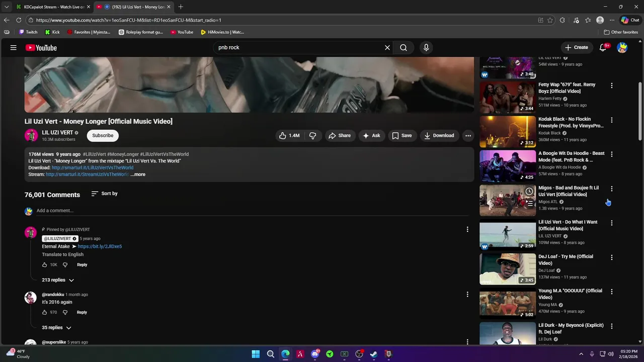
Task: Download the video
Action: pos(439,136)
